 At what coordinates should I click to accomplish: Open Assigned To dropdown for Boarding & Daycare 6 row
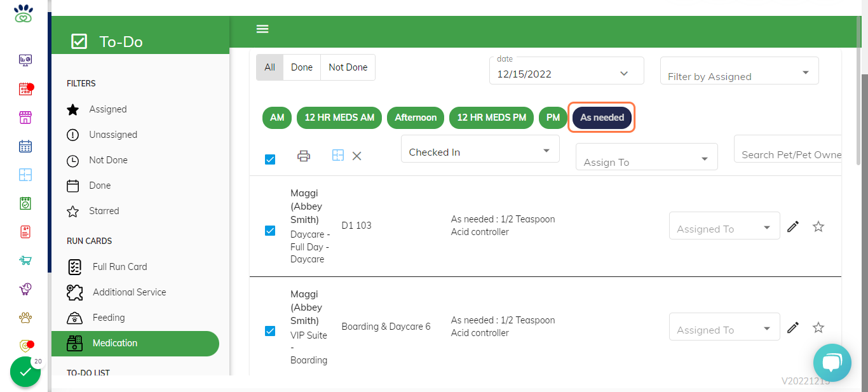coord(724,327)
